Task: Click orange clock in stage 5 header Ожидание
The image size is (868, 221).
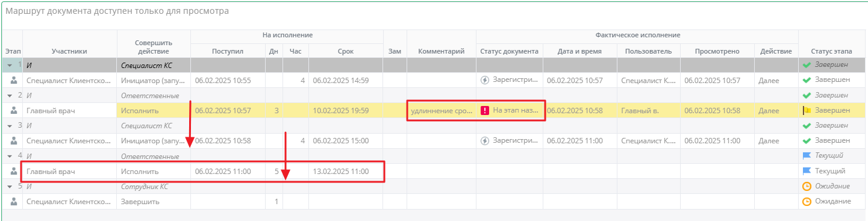Action: click(x=807, y=186)
